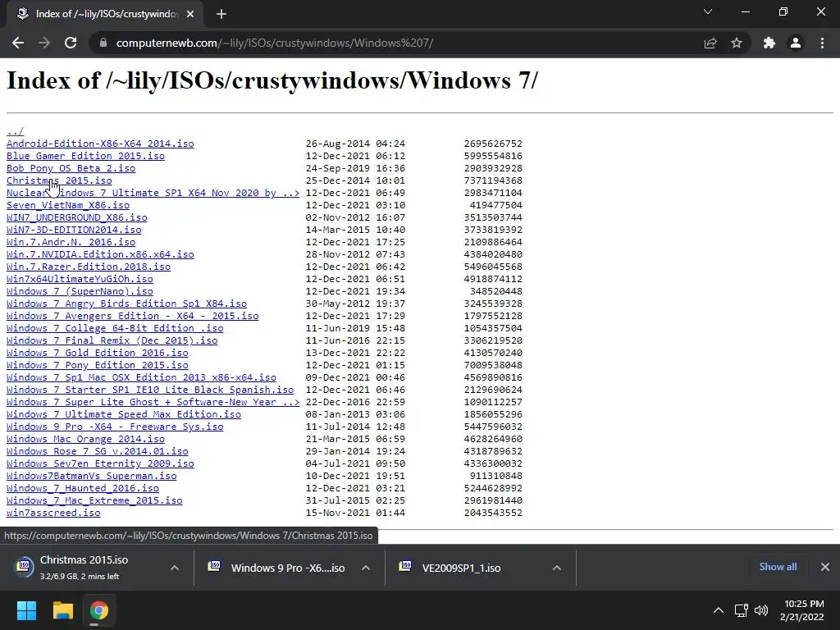Download Windows 7 Starter SP1 IE10 Lite iso
Screen dimensions: 840x630
pyautogui.click(x=150, y=390)
